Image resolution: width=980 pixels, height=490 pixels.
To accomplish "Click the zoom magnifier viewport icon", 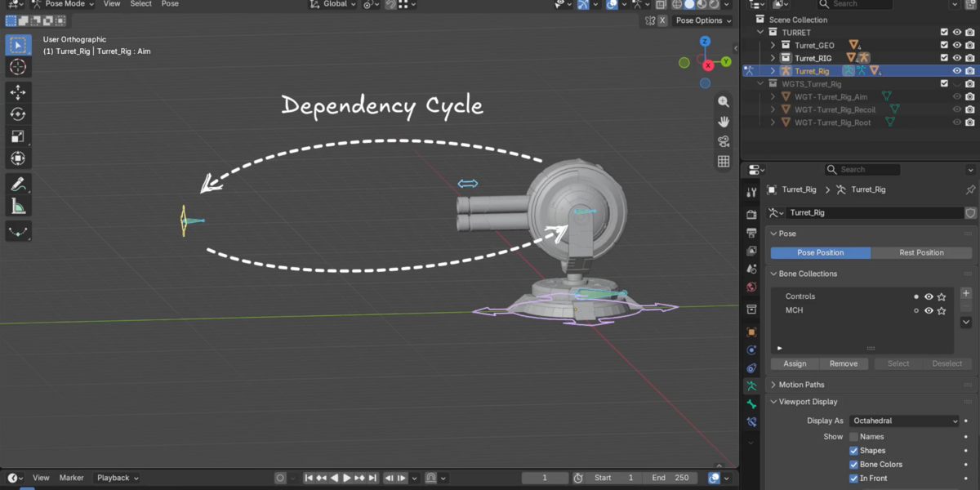I will (x=724, y=102).
